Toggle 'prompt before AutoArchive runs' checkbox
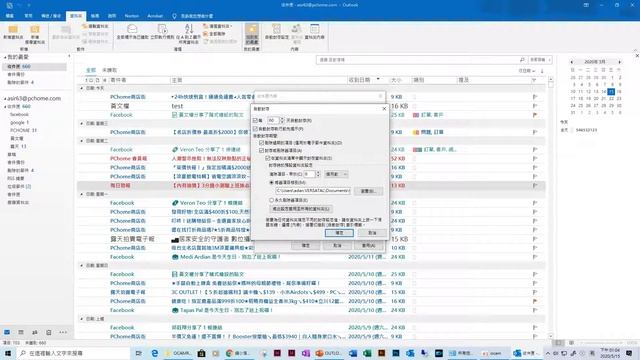640x360 pixels. tap(256, 129)
